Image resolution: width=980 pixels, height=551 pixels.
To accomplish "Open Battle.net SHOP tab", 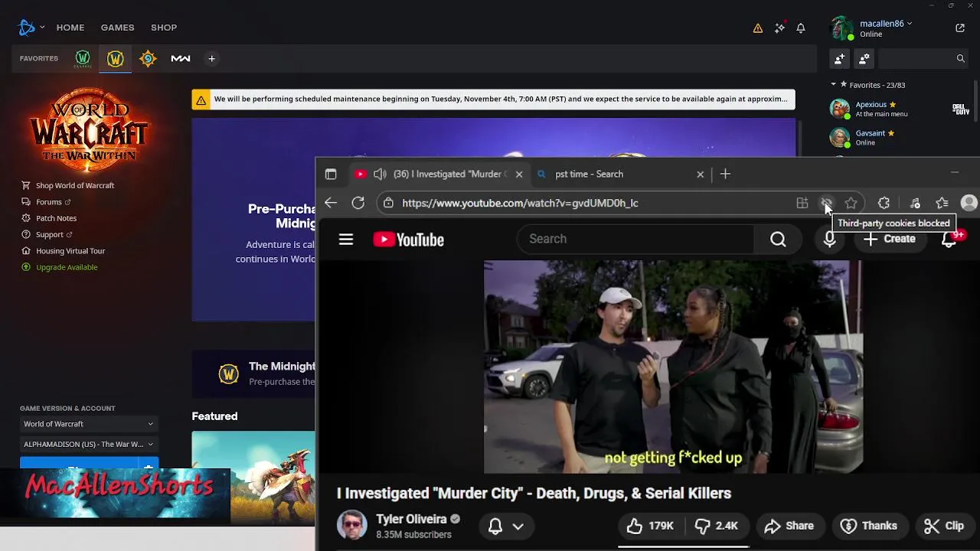I will tap(164, 28).
